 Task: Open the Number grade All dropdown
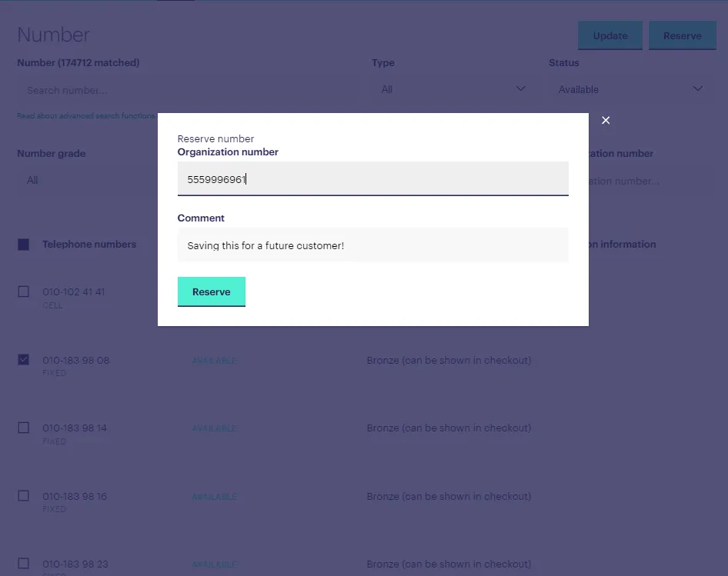pyautogui.click(x=87, y=180)
